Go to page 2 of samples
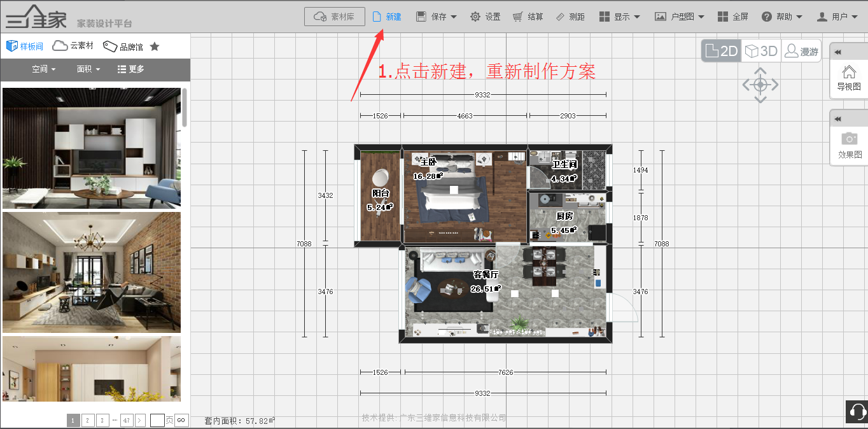 pyautogui.click(x=88, y=420)
